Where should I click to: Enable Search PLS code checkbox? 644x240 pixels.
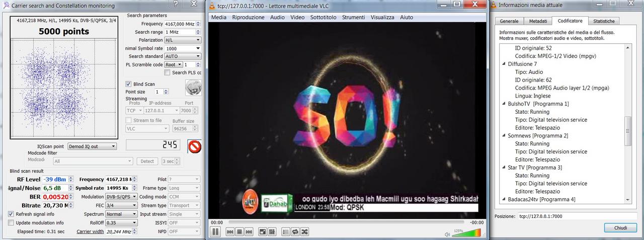pyautogui.click(x=168, y=72)
